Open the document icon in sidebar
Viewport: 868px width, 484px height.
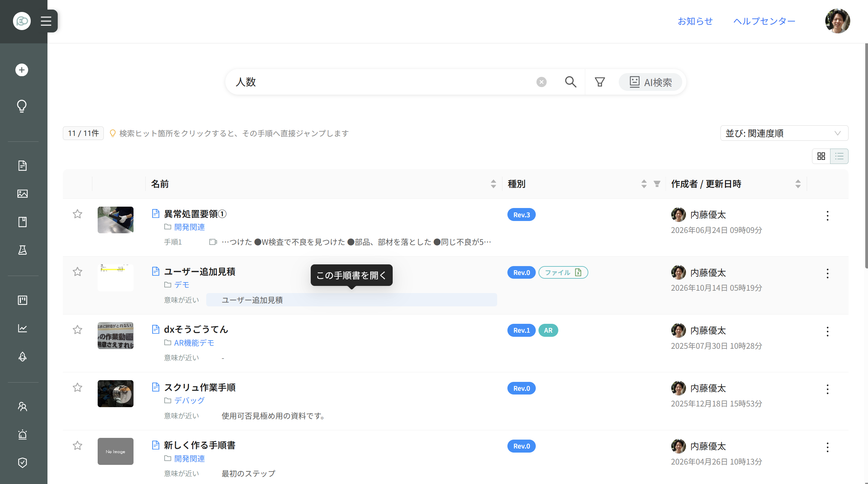point(23,166)
